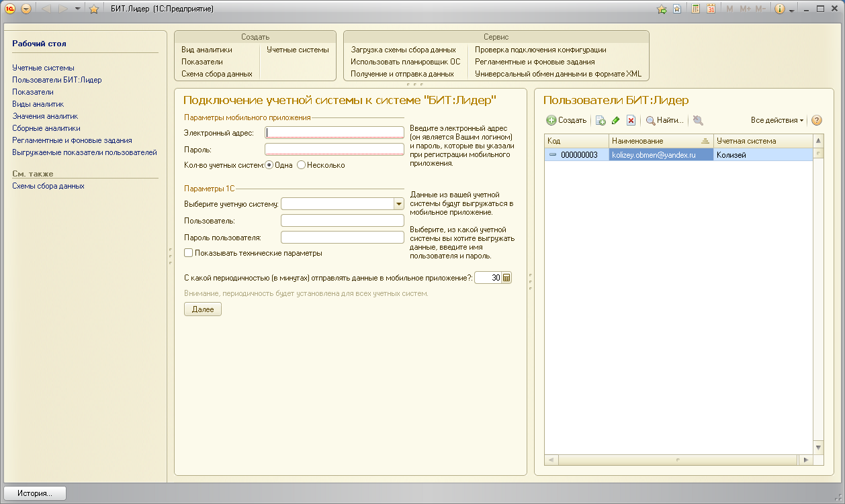This screenshot has height=504, width=845.
Task: Select Рабочий стол section heading
Action: pyautogui.click(x=39, y=44)
